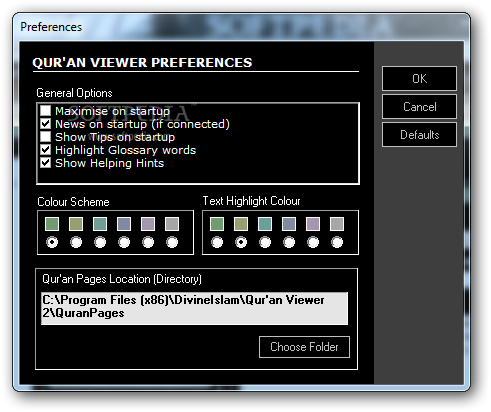491x412 pixels.
Task: Click the Preferences window title
Action: pyautogui.click(x=51, y=27)
